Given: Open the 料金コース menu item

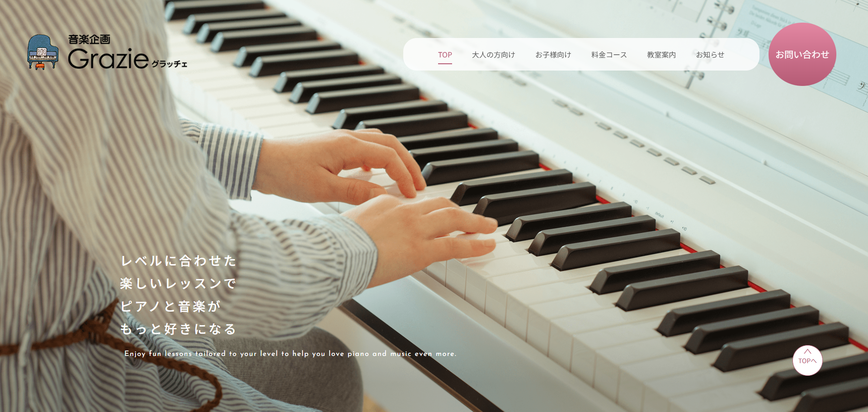Looking at the screenshot, I should [x=609, y=55].
